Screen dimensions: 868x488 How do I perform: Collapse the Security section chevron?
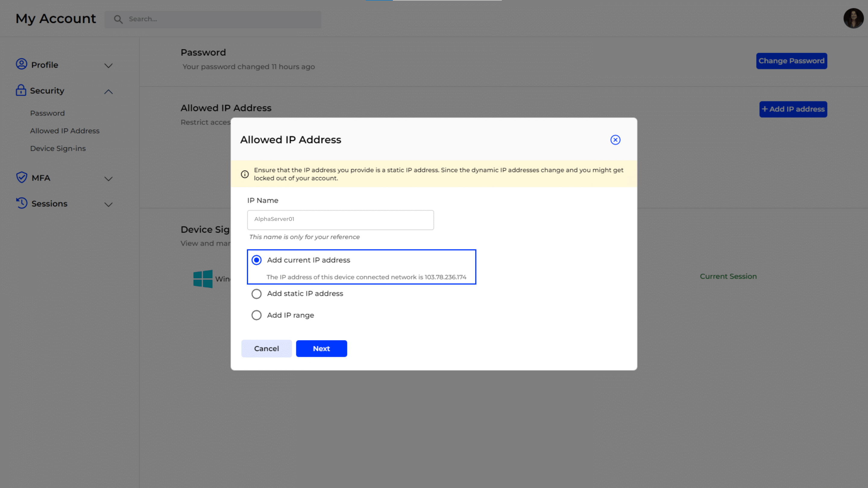108,92
